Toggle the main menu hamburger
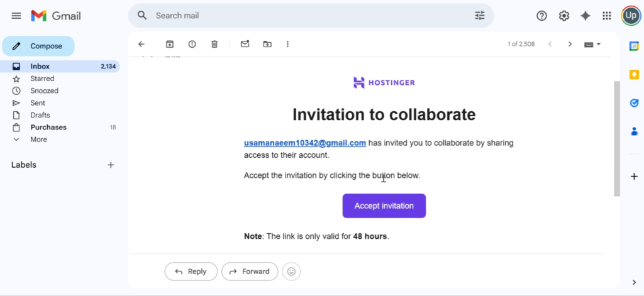 (16, 16)
